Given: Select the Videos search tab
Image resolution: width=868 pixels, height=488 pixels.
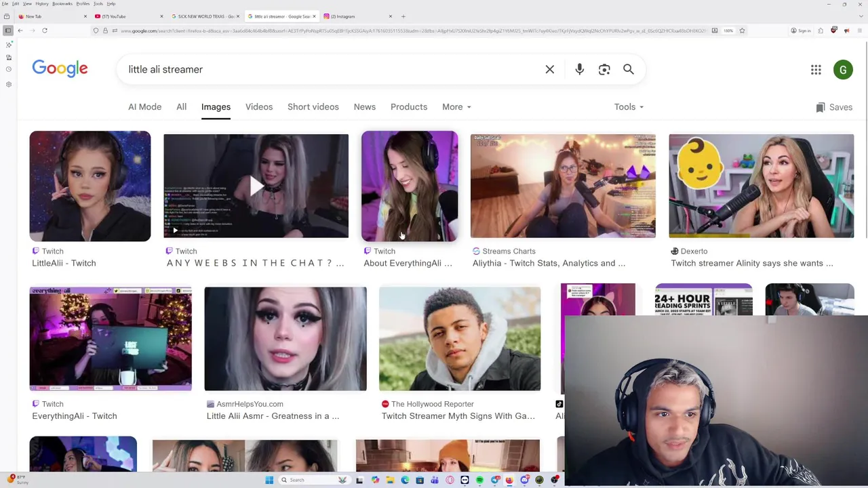Looking at the screenshot, I should tap(259, 107).
